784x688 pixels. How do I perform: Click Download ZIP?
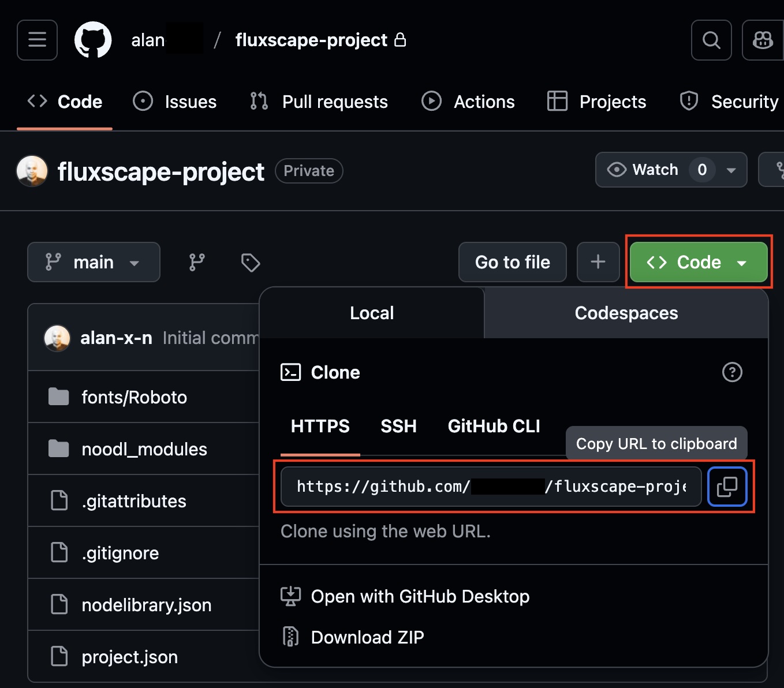coord(367,637)
